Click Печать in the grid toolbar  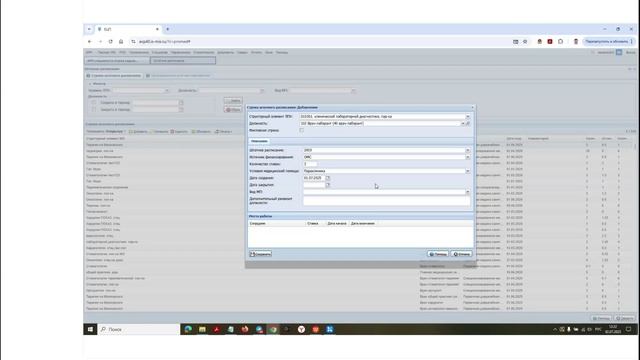point(223,132)
